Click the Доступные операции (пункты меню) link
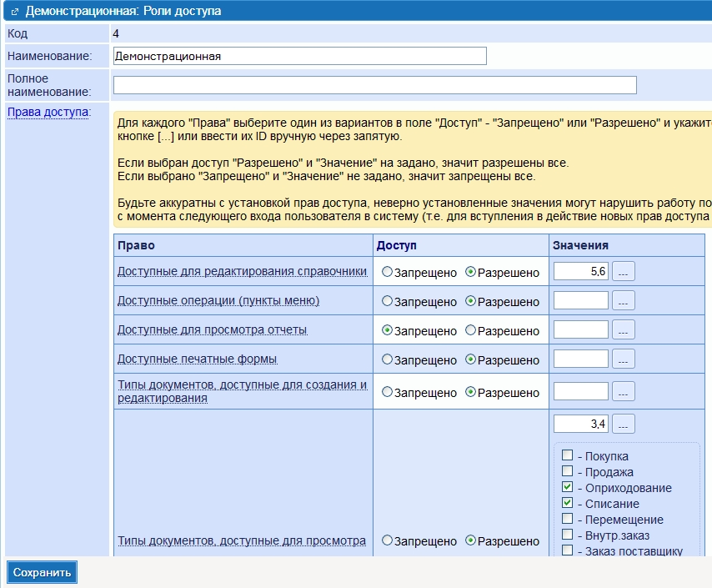The image size is (712, 588). pyautogui.click(x=218, y=300)
